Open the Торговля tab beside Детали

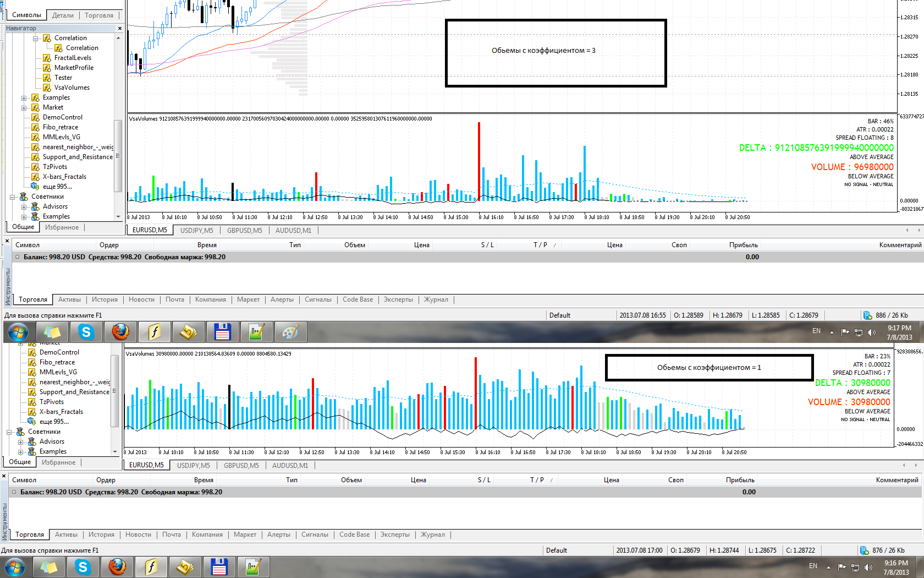pos(99,15)
